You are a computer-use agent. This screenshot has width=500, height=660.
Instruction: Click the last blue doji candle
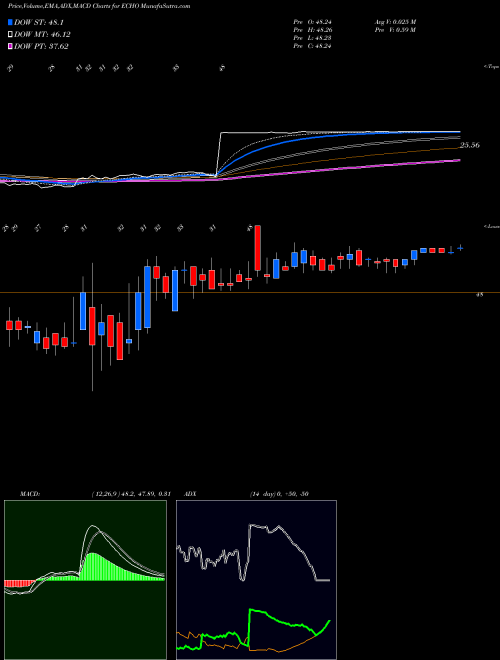point(460,248)
